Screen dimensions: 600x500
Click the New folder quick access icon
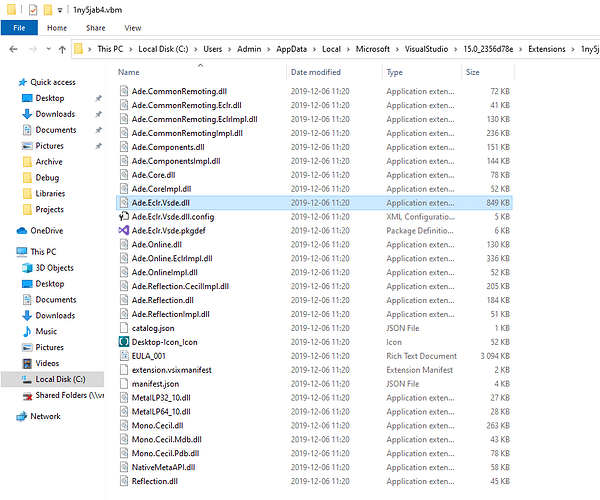(x=48, y=10)
